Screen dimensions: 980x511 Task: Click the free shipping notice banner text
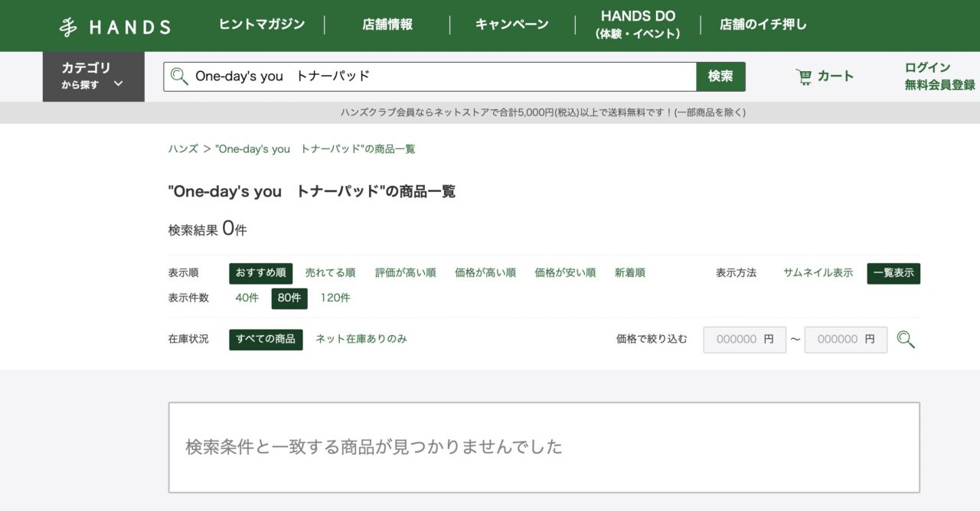[543, 112]
